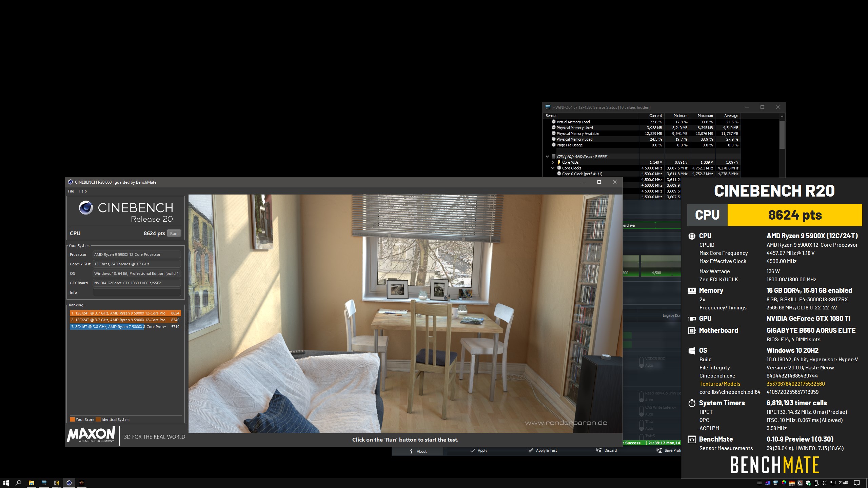This screenshot has width=868, height=488.
Task: Click the Physical Memory Load sensor icon
Action: click(x=554, y=139)
